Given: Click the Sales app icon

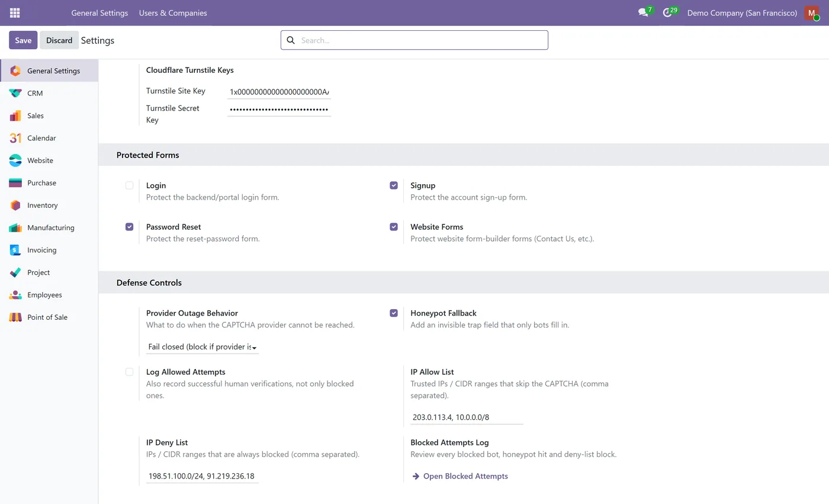Looking at the screenshot, I should point(15,116).
